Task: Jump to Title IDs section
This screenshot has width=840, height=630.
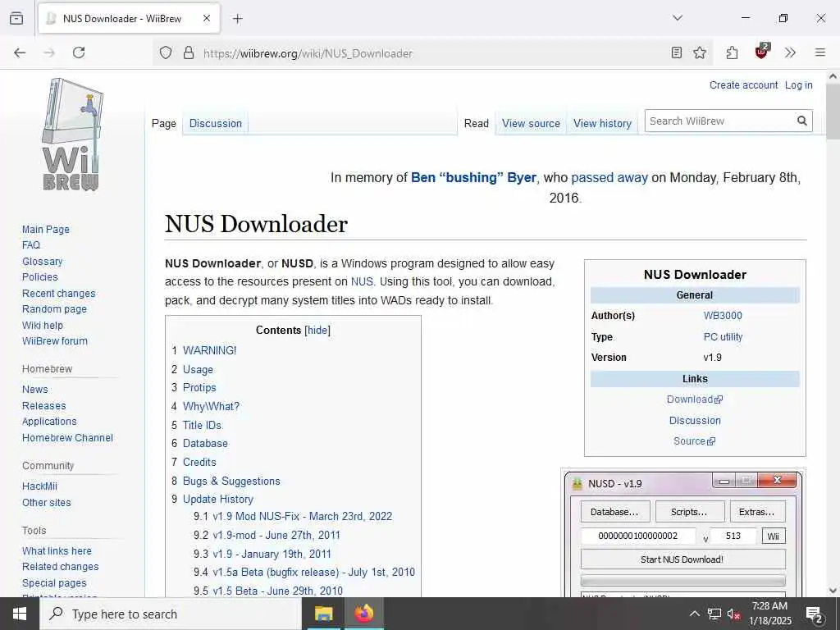Action: click(202, 425)
